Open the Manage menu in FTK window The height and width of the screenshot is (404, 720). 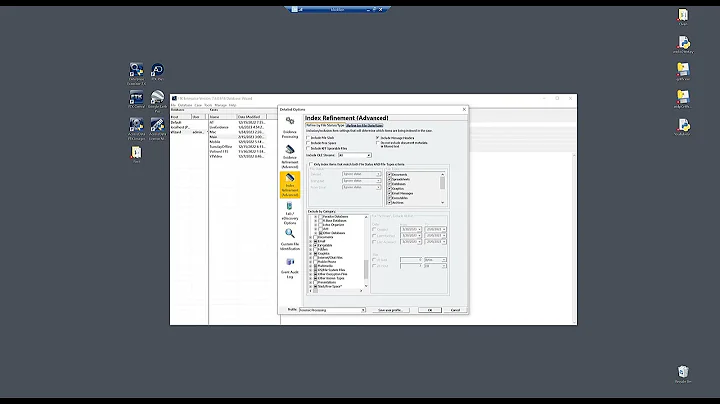pos(221,105)
